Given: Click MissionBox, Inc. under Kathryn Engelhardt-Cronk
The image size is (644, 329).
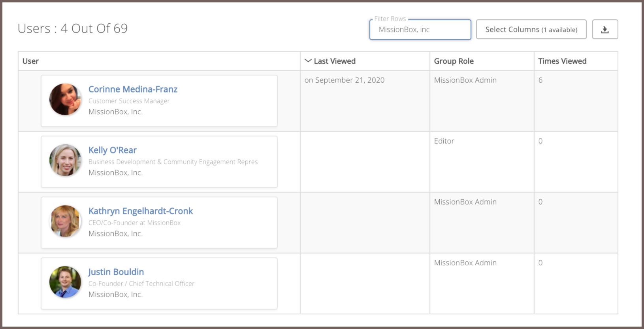Looking at the screenshot, I should click(116, 234).
